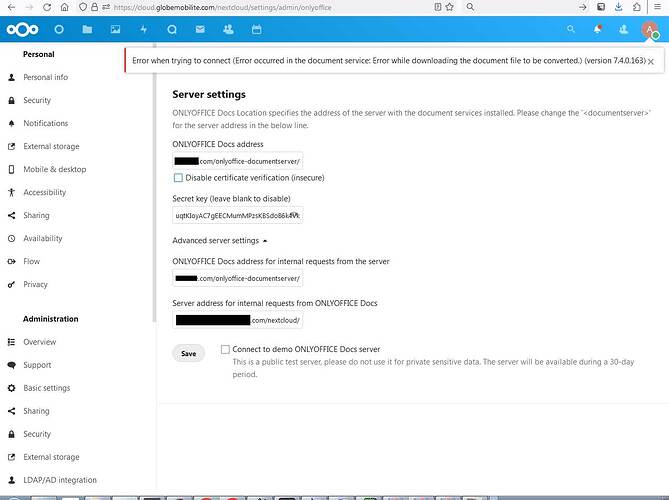Viewport: 669px width, 500px height.
Task: Open Notifications settings
Action: (x=46, y=123)
